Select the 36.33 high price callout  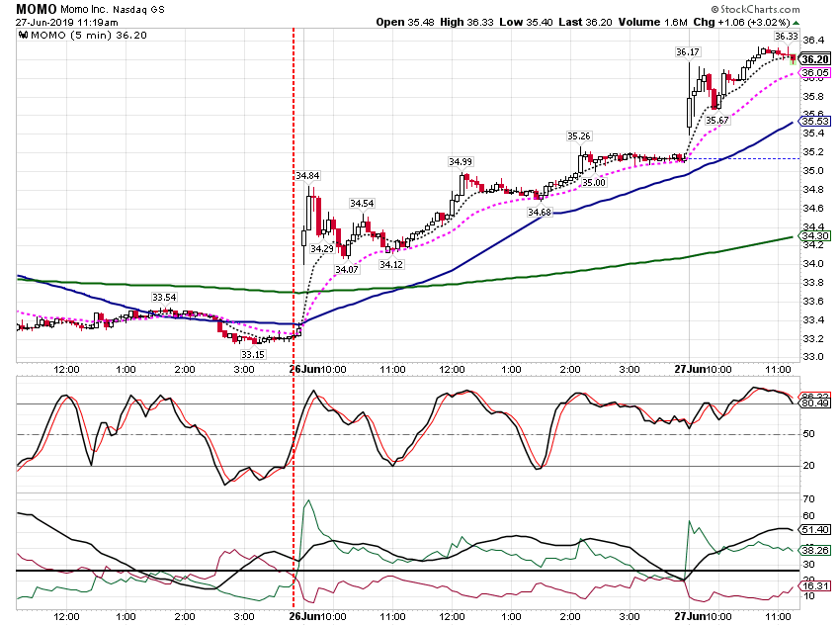click(x=786, y=37)
